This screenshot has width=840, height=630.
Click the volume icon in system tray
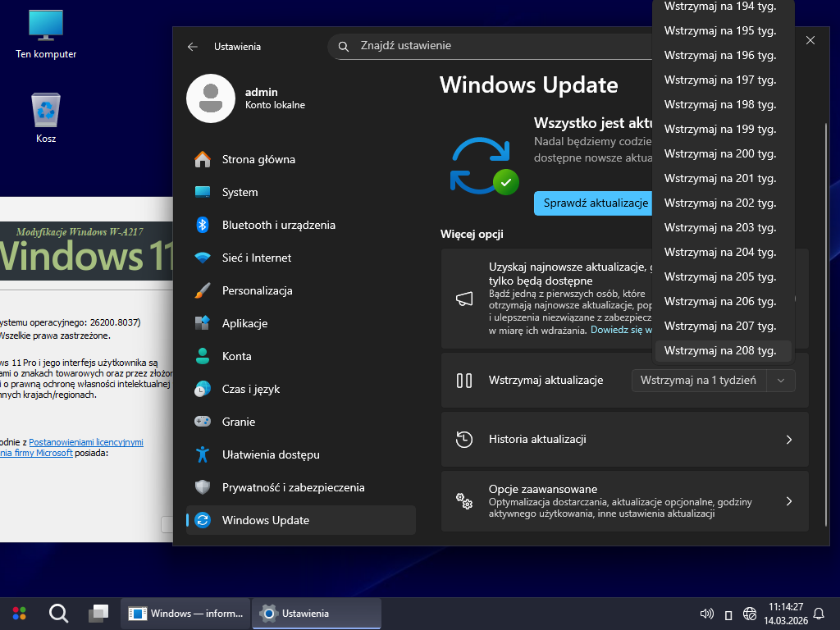(x=705, y=614)
